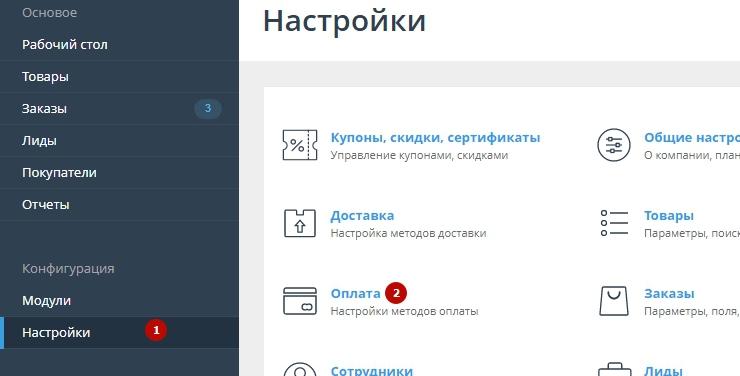The width and height of the screenshot is (740, 376).
Task: Open Заказы in the sidebar menu
Action: [119, 109]
